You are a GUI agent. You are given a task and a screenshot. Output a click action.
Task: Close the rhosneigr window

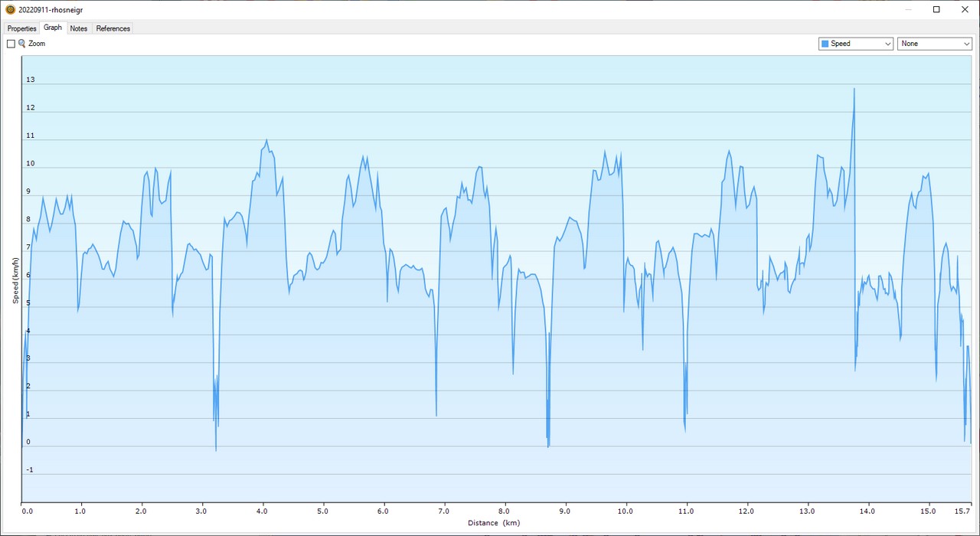(x=963, y=9)
